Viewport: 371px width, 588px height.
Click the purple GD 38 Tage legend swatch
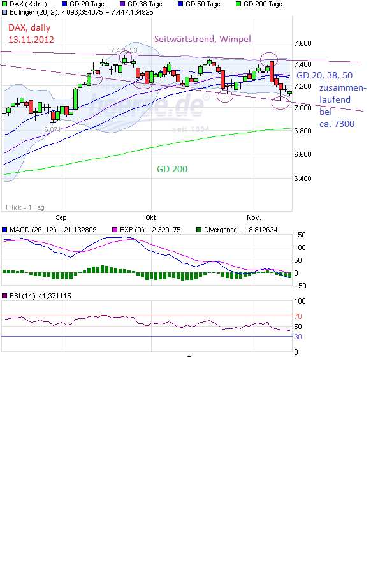[122, 4]
